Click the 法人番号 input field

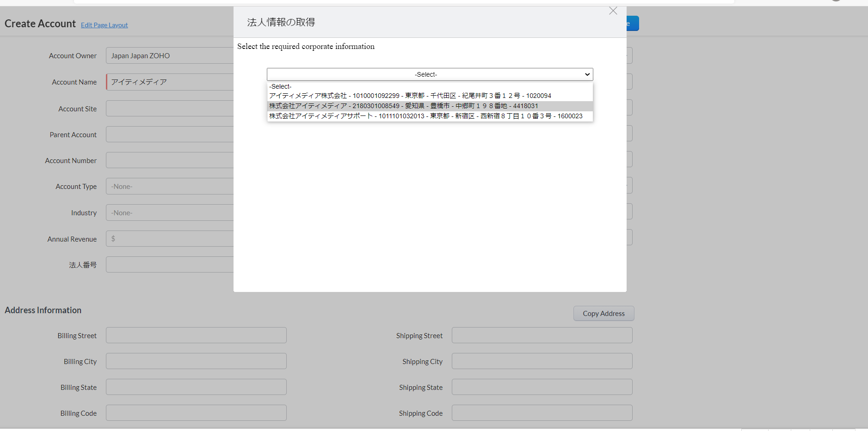[x=170, y=265]
